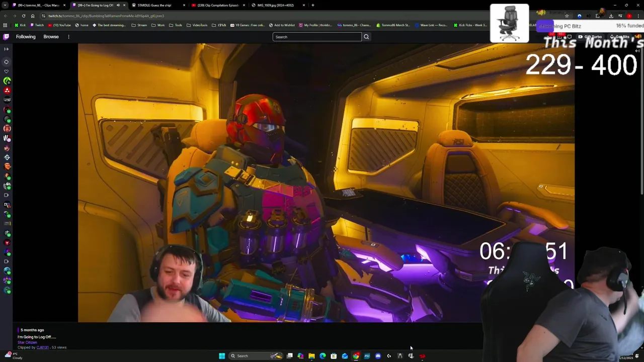Image resolution: width=644 pixels, height=362 pixels.
Task: Open the home bookmark
Action: [82, 25]
